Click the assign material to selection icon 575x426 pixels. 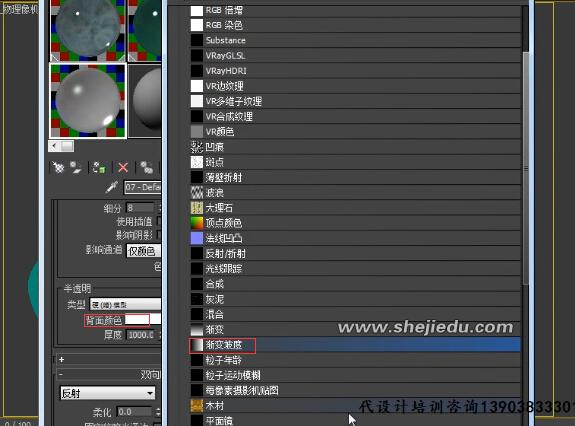(x=99, y=168)
